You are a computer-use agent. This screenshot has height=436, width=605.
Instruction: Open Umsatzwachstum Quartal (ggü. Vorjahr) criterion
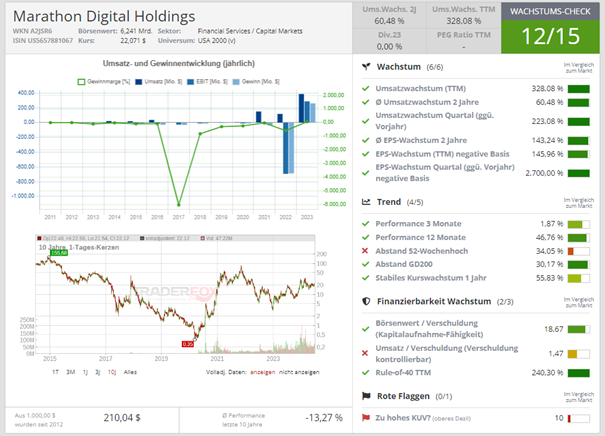pos(434,121)
